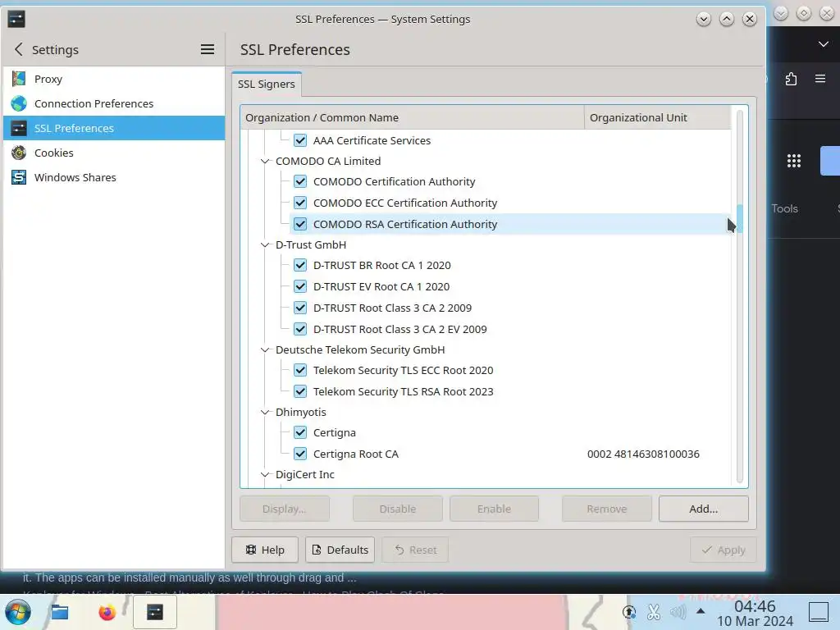Click the apps grid icon in background browser

pos(794,161)
